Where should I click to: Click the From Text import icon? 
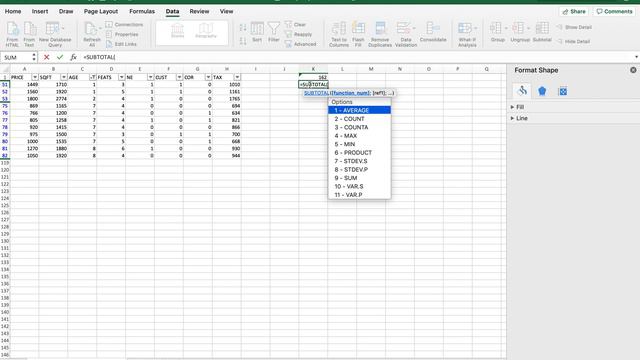pos(29,34)
